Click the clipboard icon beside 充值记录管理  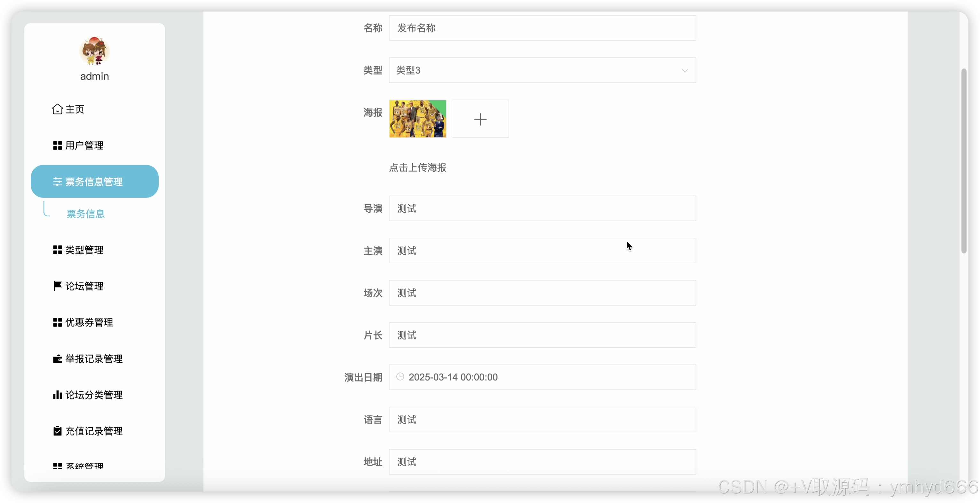pyautogui.click(x=58, y=431)
